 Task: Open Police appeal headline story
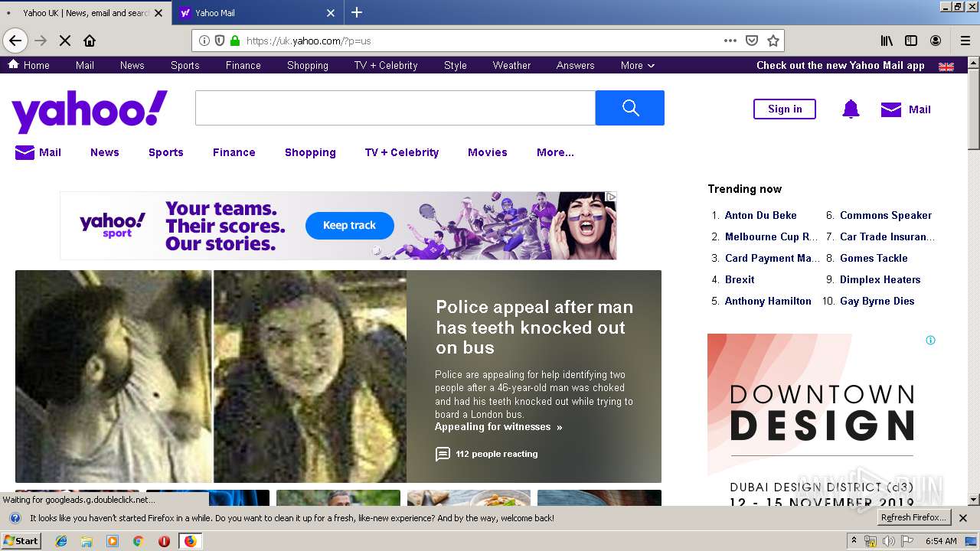point(534,328)
